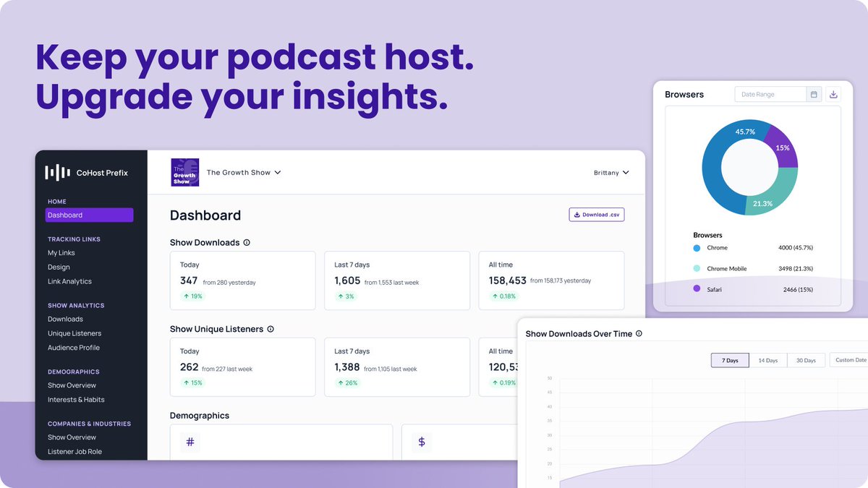Select the 7 Days range tab

pyautogui.click(x=730, y=360)
